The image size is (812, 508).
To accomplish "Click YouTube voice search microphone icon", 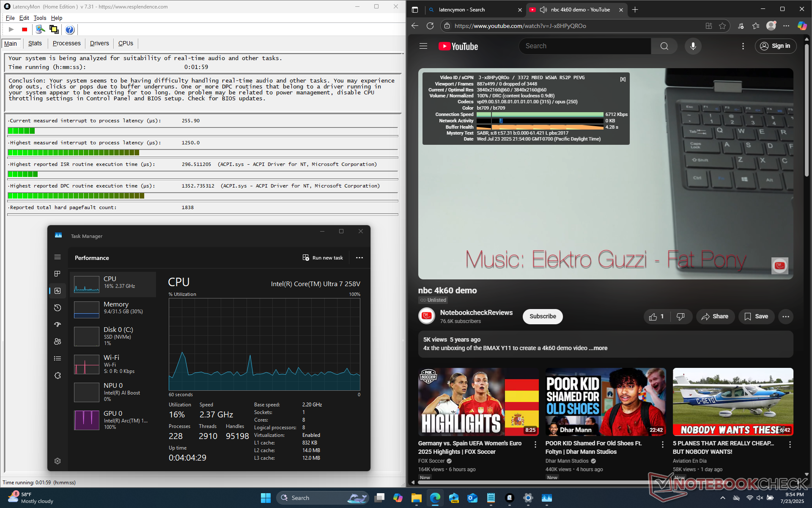I will coord(693,46).
